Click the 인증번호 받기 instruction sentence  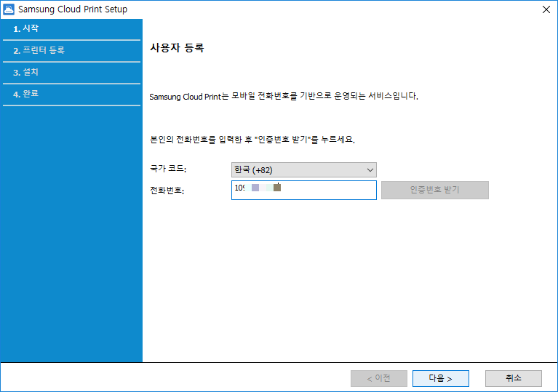point(252,139)
